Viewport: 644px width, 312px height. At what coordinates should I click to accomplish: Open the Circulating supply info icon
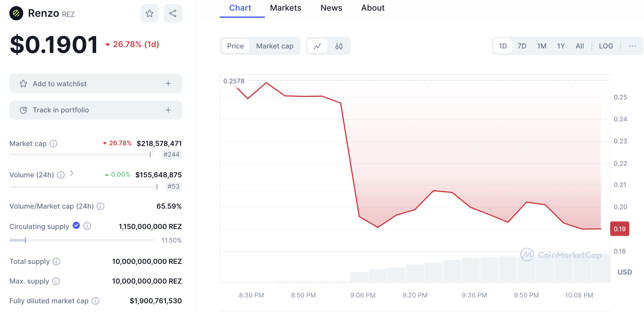tap(87, 226)
